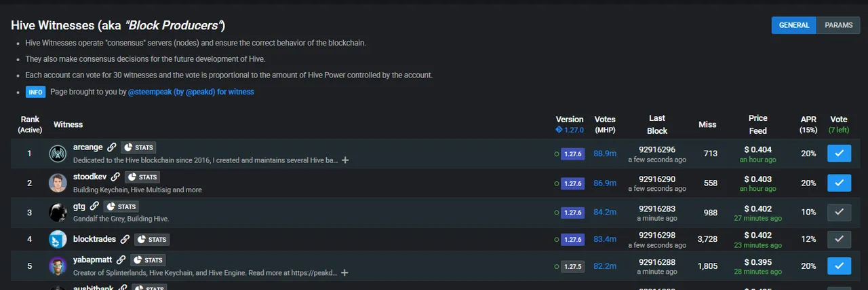The width and height of the screenshot is (868, 290).
Task: Open STATS for blocktrades
Action: tap(152, 239)
